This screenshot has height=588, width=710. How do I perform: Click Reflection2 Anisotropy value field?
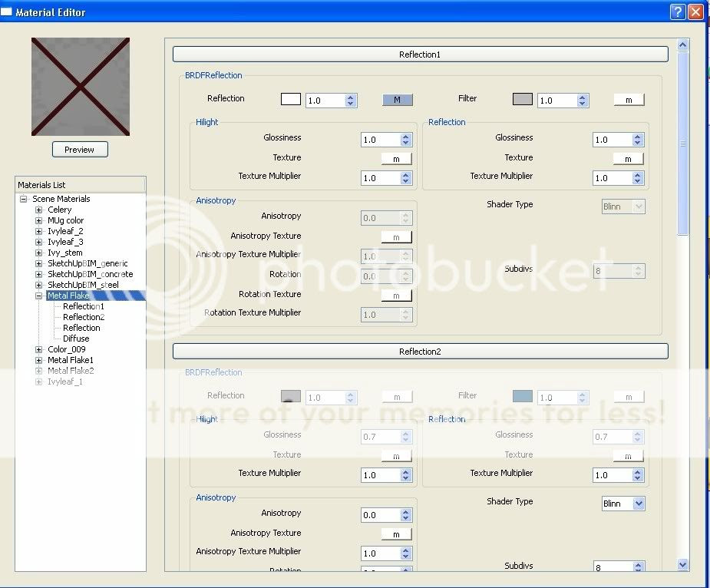pos(381,515)
